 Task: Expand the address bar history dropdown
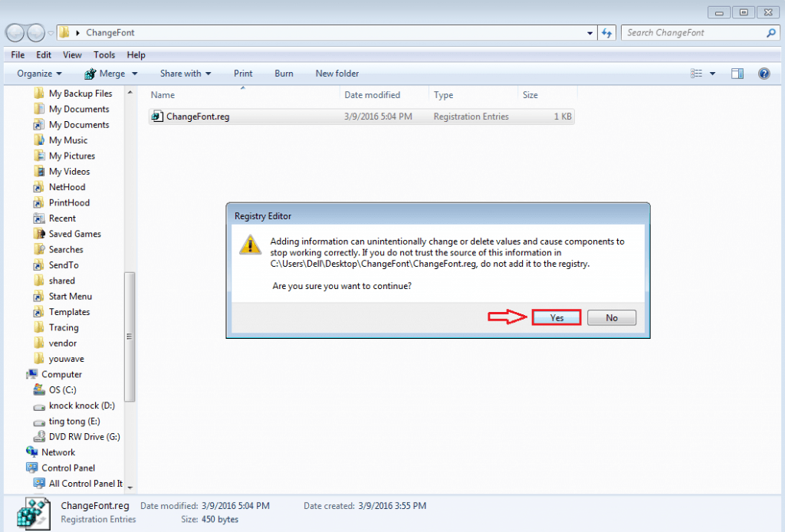[590, 33]
